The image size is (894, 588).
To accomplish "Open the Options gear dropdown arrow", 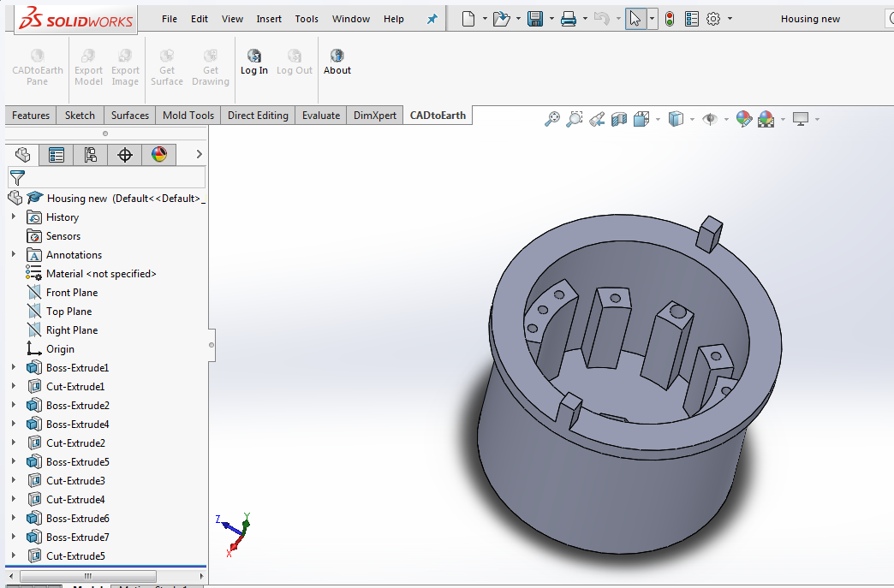I will click(730, 19).
